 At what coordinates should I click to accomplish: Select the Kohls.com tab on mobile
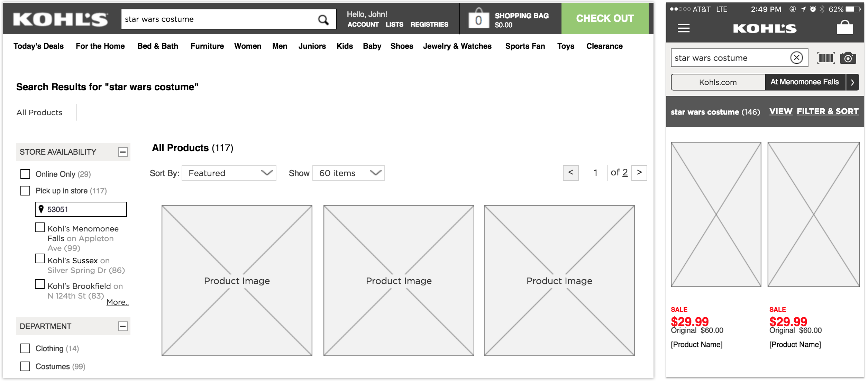[718, 82]
